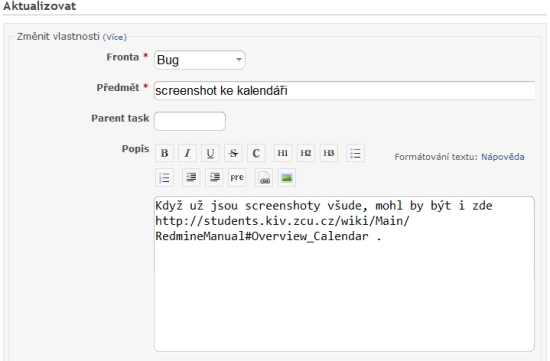Apply italic formatting in Popis toolbar
The height and width of the screenshot is (361, 550).
[x=187, y=153]
